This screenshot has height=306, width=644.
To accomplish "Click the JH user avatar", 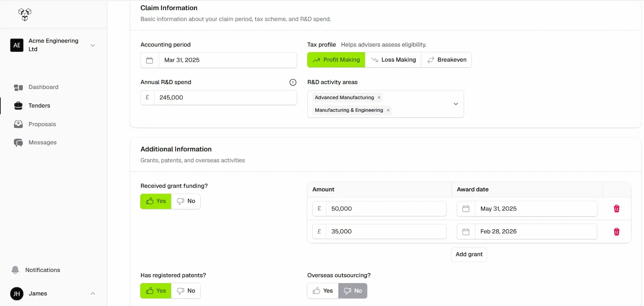I will pos(17,294).
